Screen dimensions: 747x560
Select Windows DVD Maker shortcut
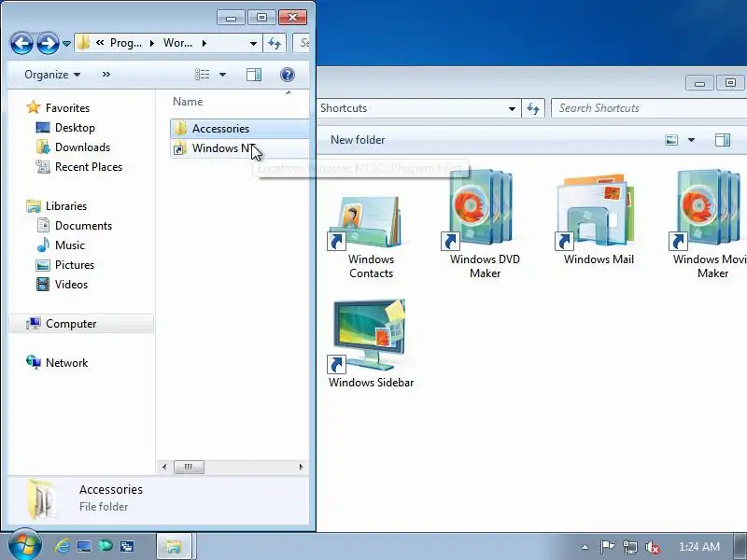485,225
